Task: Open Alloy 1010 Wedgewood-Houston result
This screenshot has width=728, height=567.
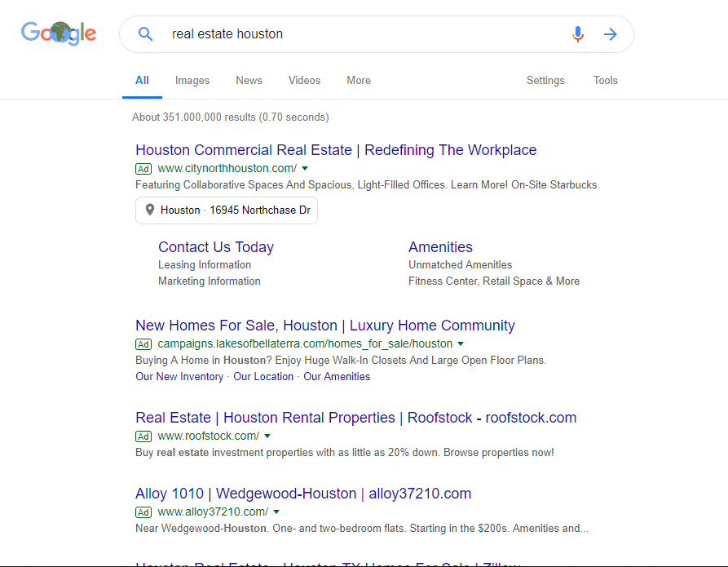Action: [303, 493]
